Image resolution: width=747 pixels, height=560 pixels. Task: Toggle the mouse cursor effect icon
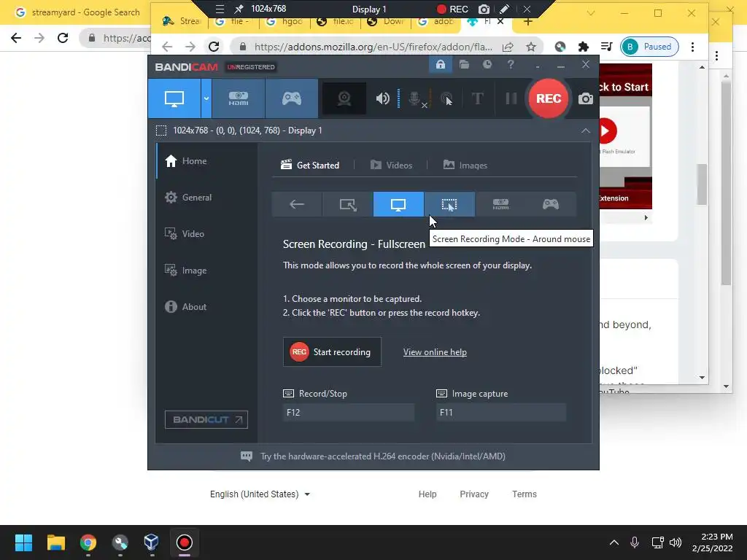point(446,98)
